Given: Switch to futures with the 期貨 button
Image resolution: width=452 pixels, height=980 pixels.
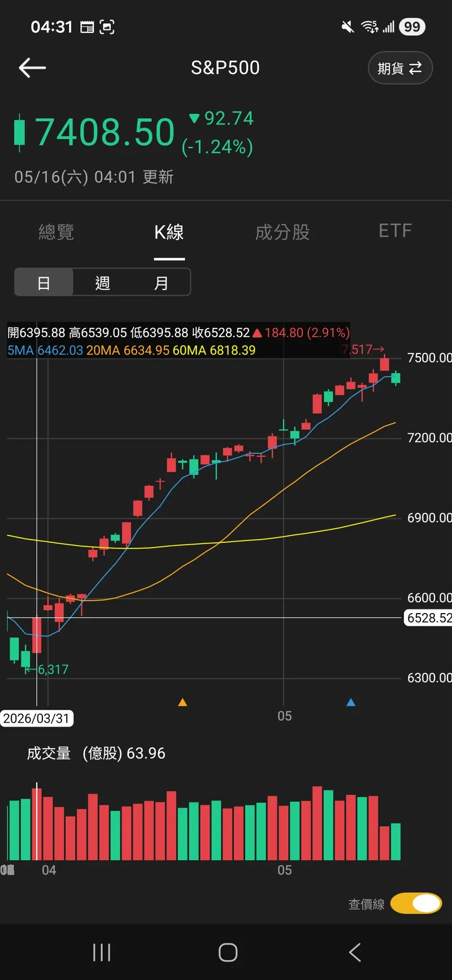Looking at the screenshot, I should (400, 68).
